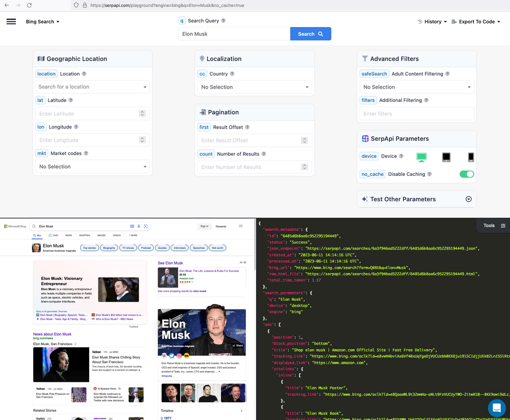Viewport: 510px width, 420px height.
Task: Open the Country dropdown under Localization
Action: click(254, 87)
